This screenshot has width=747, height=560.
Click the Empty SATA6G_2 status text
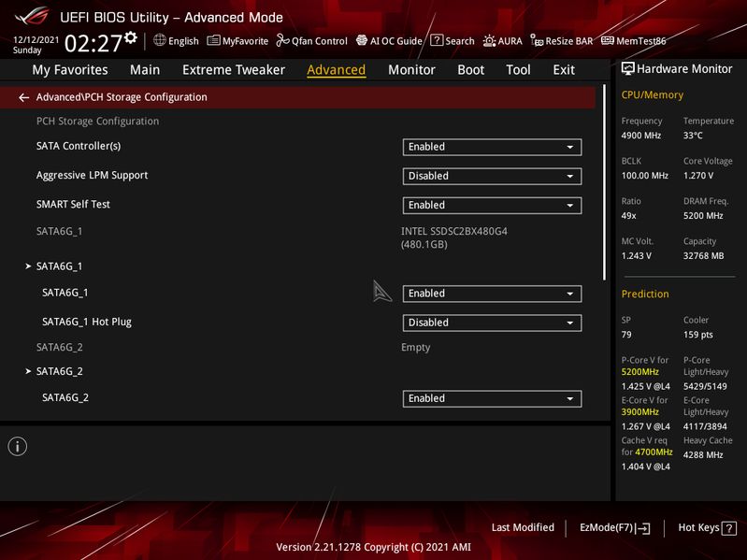(x=415, y=348)
